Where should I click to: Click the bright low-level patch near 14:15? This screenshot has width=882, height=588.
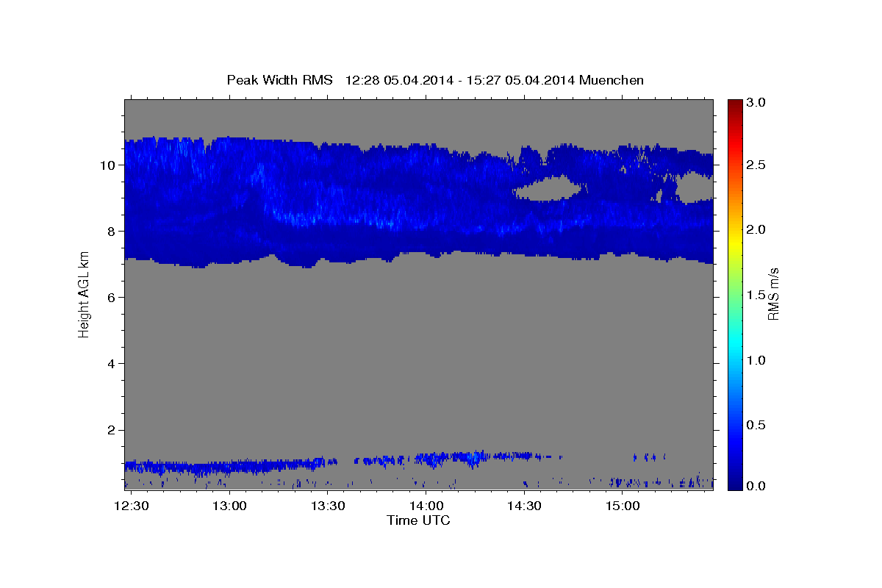[474, 459]
